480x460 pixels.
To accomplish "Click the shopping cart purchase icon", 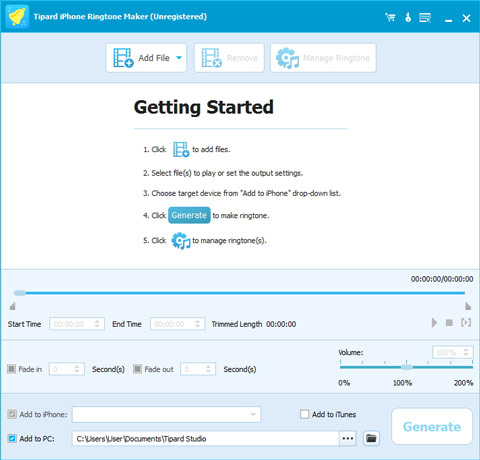I will coord(390,17).
